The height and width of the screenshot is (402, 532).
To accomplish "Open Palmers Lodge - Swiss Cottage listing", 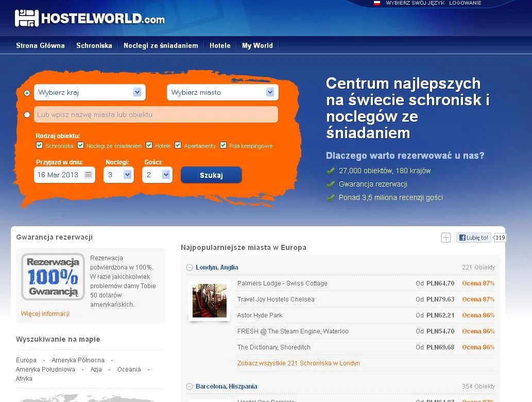I will point(282,283).
